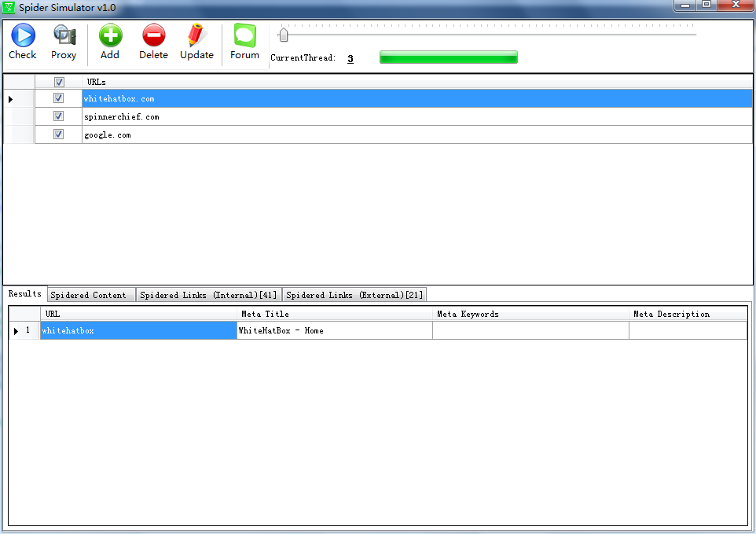Screen dimensions: 756x534
Task: Uncheck the spinnerchief.com checkbox
Action: click(58, 116)
